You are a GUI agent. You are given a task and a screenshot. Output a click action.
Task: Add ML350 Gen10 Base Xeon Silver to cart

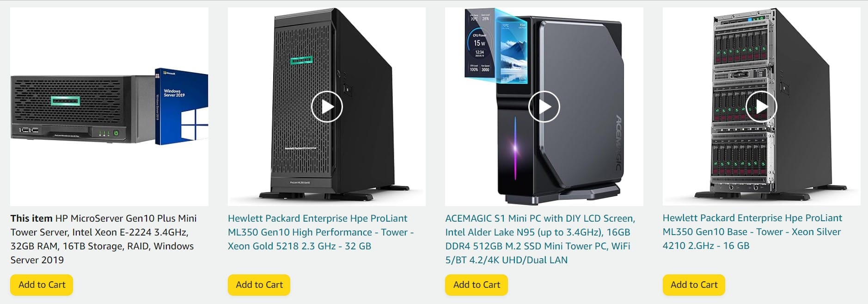(x=694, y=285)
